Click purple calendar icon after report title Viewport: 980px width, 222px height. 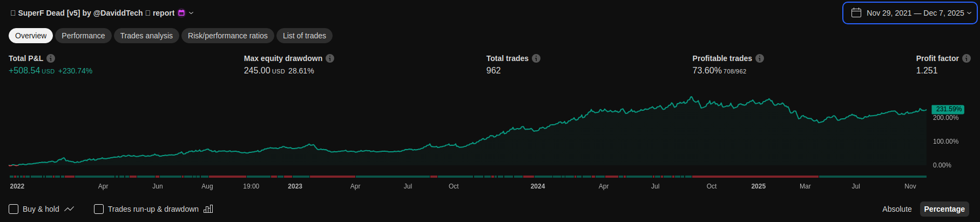(181, 13)
